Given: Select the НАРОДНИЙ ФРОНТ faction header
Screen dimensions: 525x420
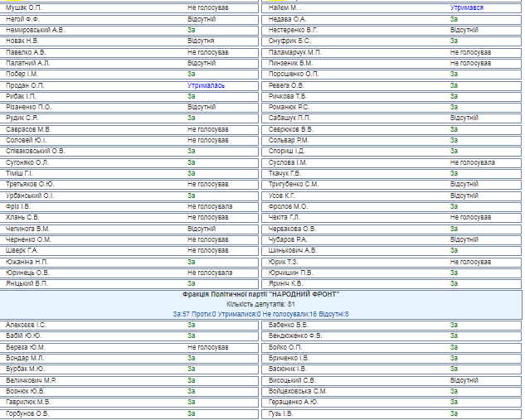Looking at the screenshot, I should tap(261, 294).
